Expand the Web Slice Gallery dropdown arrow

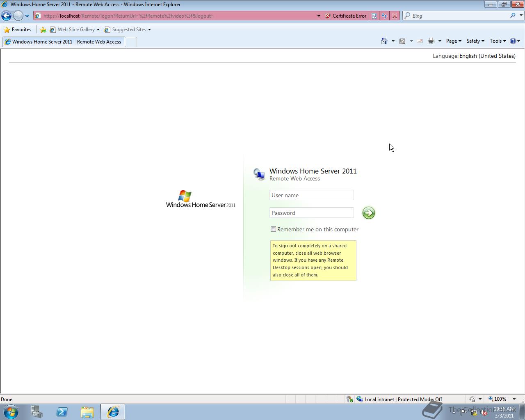tap(98, 30)
